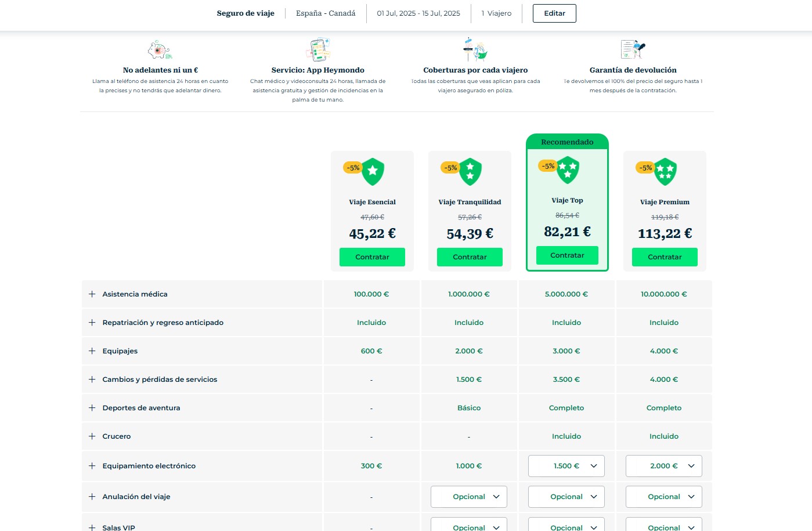812x531 pixels.
Task: Open Salas VIP dropdown for Viaje Premium
Action: (664, 524)
